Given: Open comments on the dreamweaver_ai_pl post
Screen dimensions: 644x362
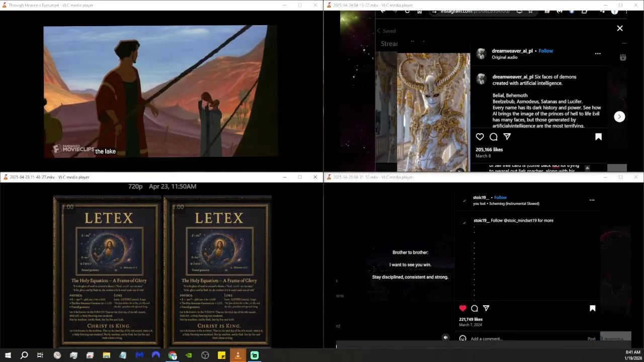Looking at the screenshot, I should 494,137.
